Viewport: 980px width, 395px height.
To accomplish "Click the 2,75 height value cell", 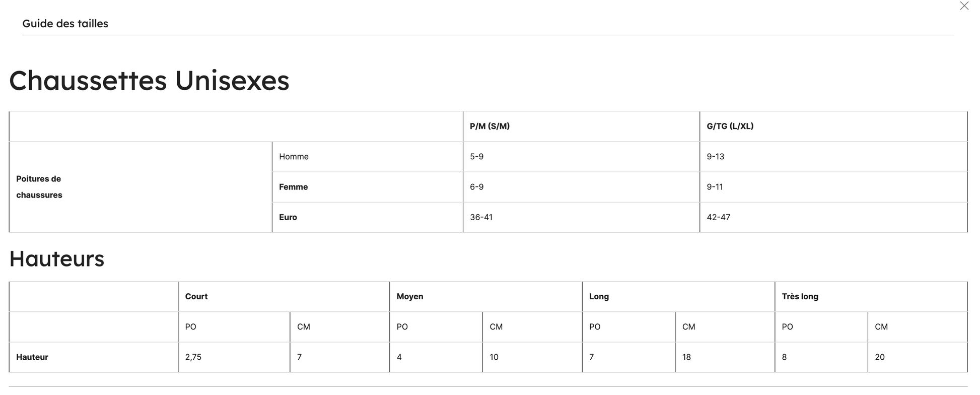I will [193, 357].
